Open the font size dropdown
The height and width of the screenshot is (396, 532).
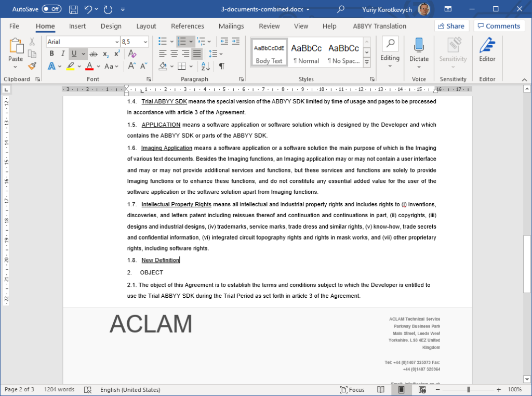tap(145, 42)
